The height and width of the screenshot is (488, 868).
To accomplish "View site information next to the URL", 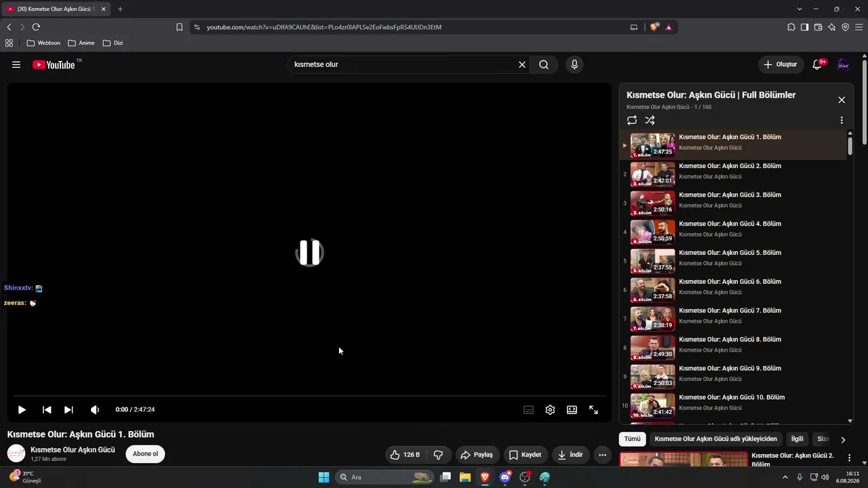I will pyautogui.click(x=197, y=27).
